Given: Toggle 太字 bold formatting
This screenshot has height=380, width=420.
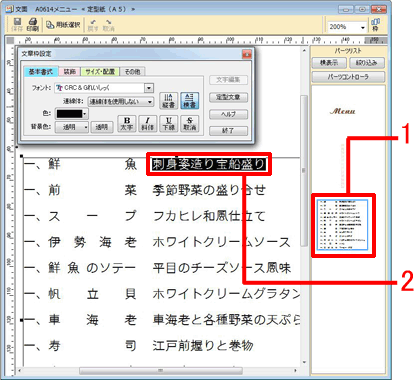Looking at the screenshot, I should tap(127, 124).
